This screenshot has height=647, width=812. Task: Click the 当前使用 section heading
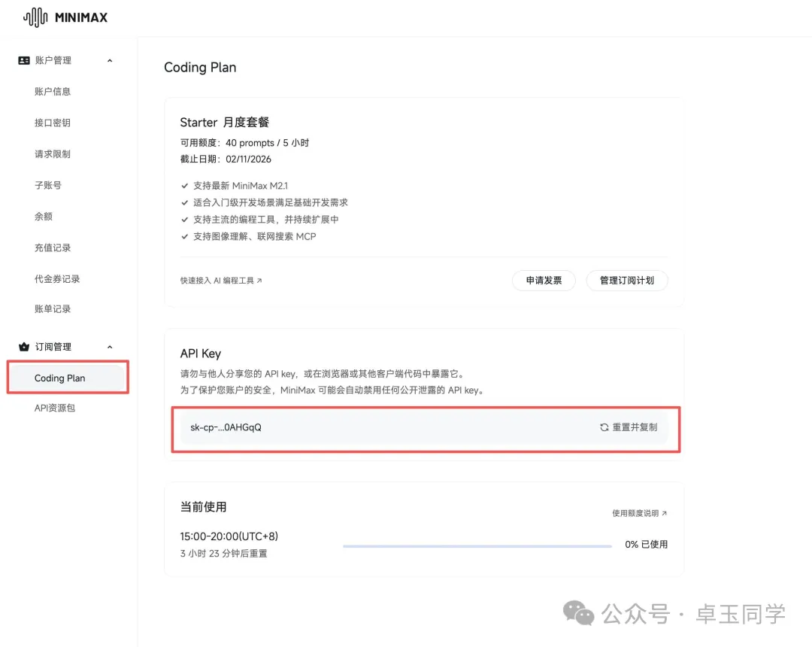(x=203, y=506)
